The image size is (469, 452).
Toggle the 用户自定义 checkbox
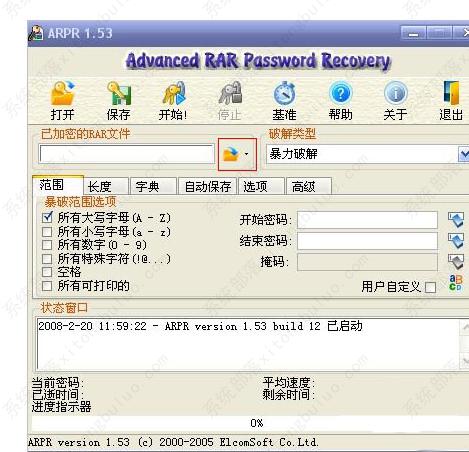(x=431, y=287)
